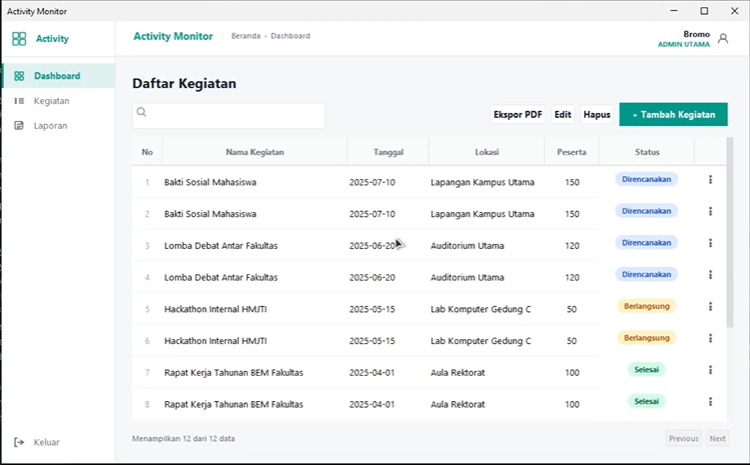
Task: Click the Menampilkan 12 dari 12 data text
Action: 184,438
